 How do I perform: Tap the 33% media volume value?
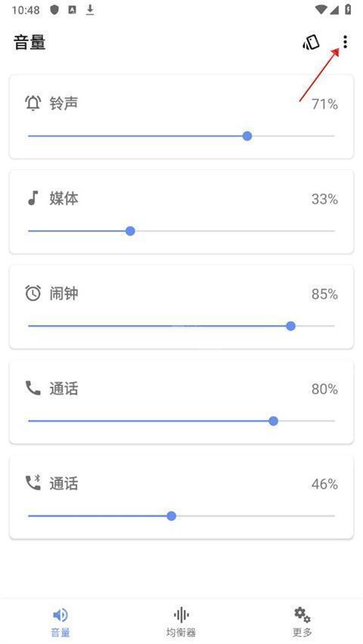coord(324,200)
